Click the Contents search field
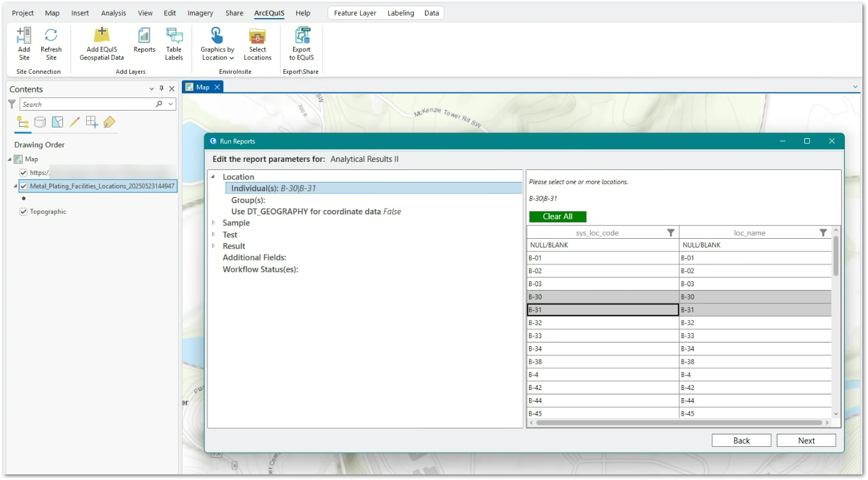Screen dimensions: 868x480 (x=87, y=104)
